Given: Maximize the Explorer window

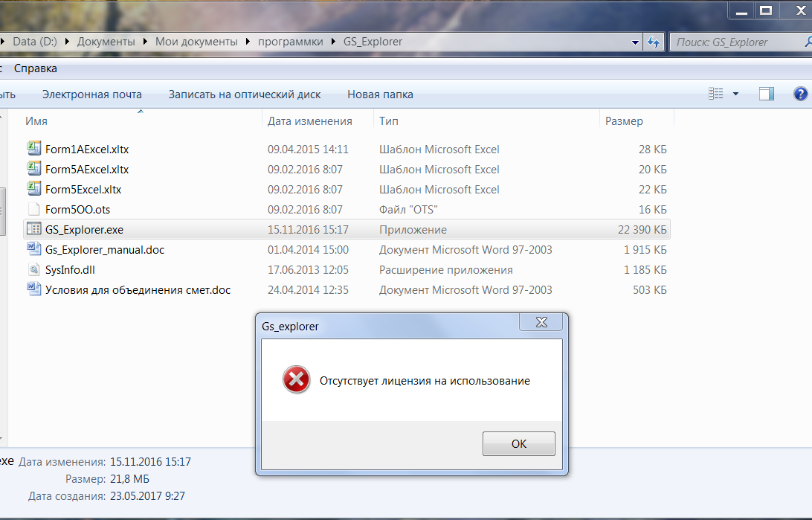Looking at the screenshot, I should [x=766, y=10].
